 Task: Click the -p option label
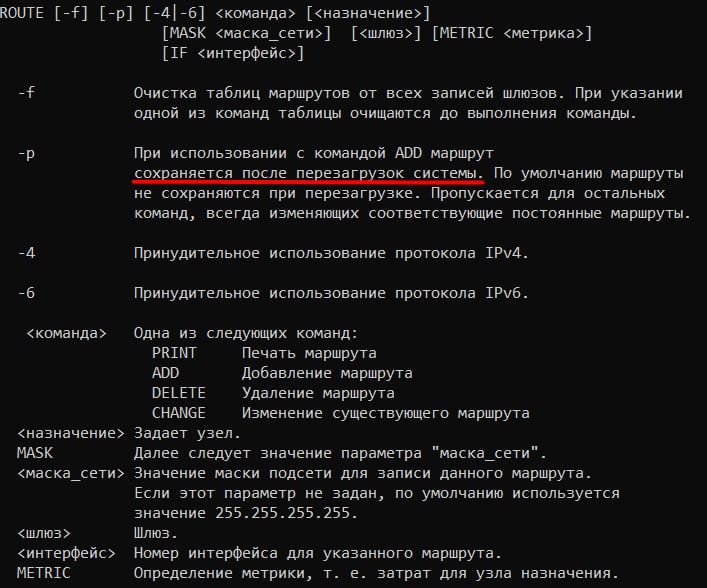click(26, 154)
